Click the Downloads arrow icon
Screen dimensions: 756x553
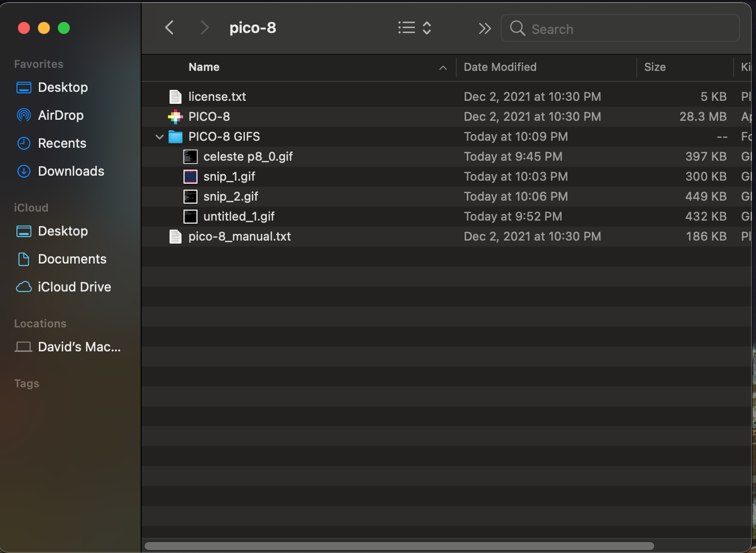[24, 171]
